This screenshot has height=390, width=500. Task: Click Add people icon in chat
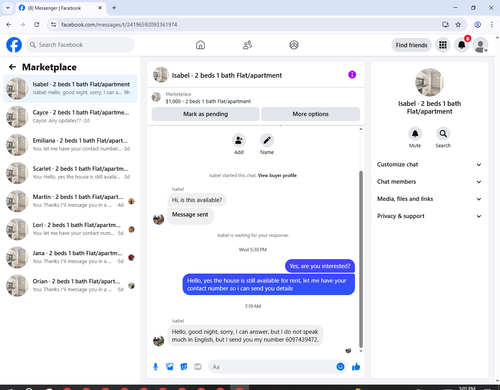coord(239,140)
